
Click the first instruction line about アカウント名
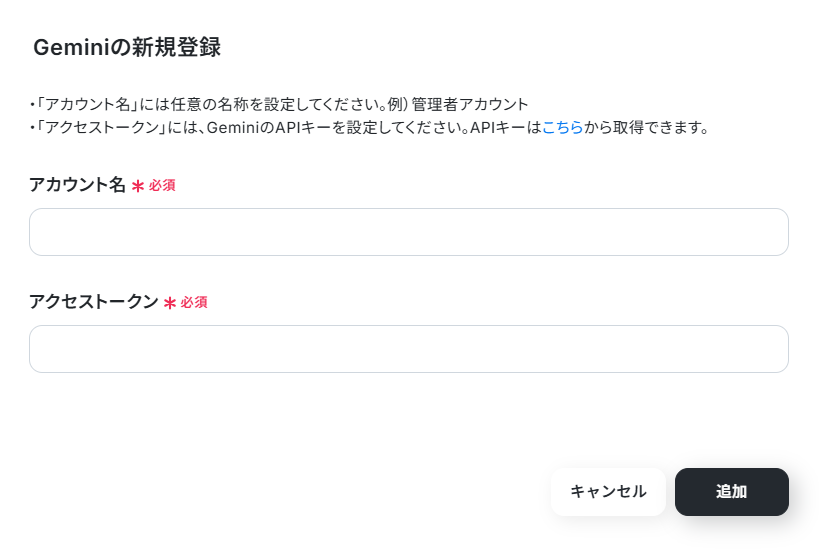279,104
